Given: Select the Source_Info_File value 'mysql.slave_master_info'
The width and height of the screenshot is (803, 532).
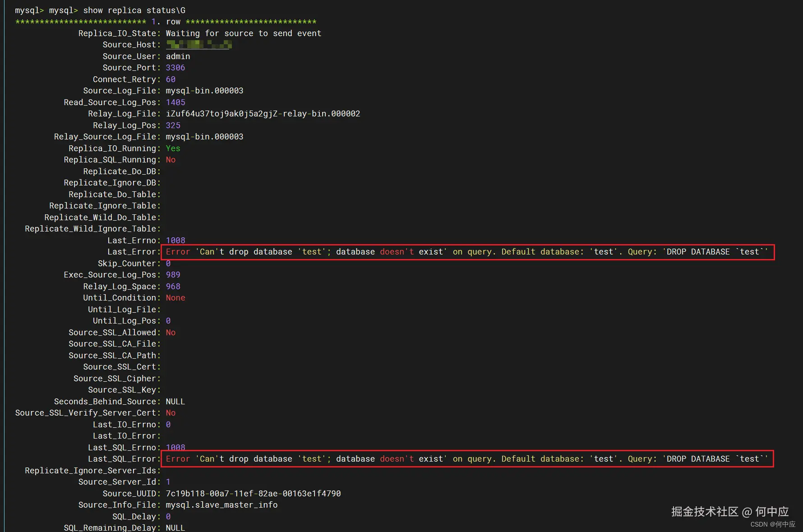Looking at the screenshot, I should [x=222, y=505].
